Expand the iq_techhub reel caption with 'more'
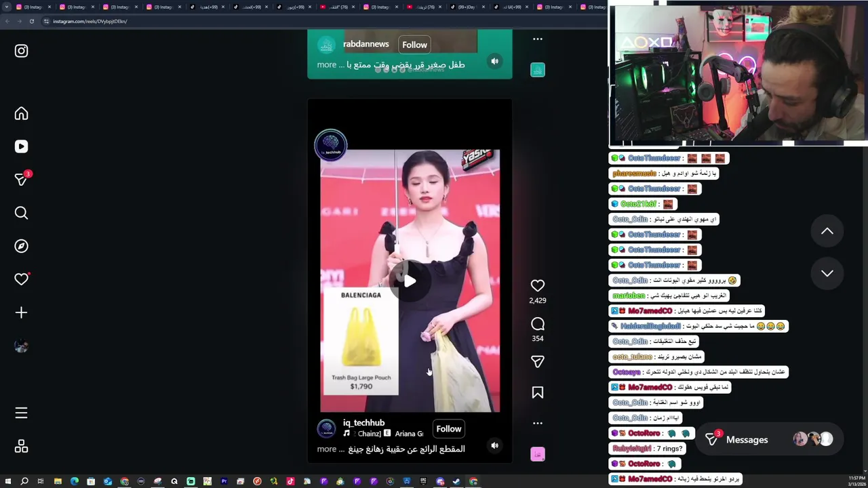 click(x=326, y=449)
